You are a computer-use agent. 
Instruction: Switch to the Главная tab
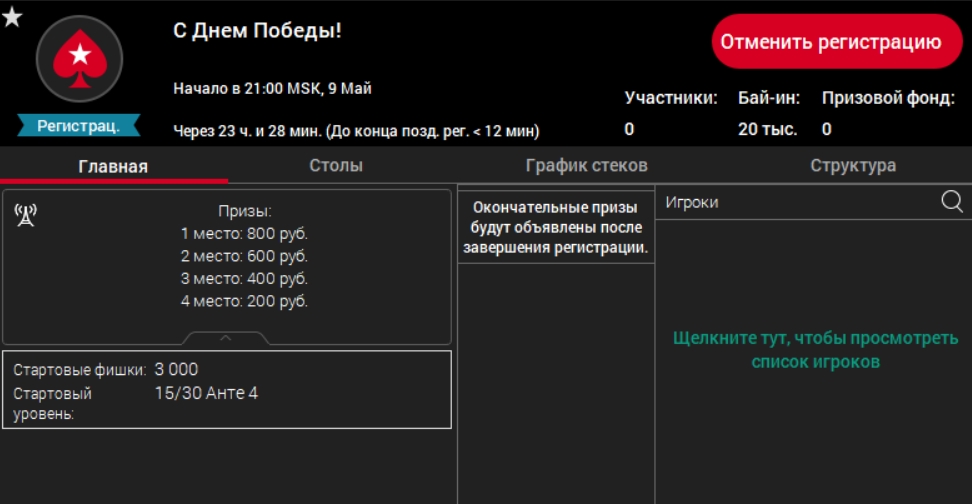click(x=113, y=166)
